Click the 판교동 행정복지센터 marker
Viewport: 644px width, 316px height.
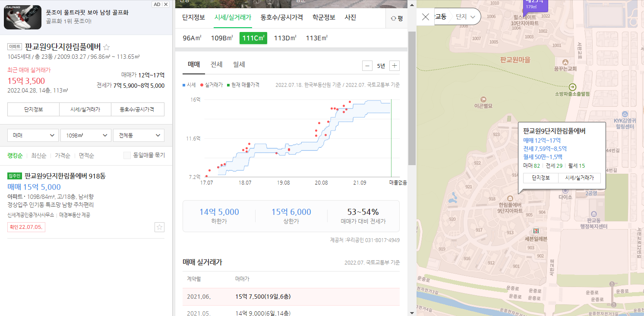pyautogui.click(x=594, y=214)
